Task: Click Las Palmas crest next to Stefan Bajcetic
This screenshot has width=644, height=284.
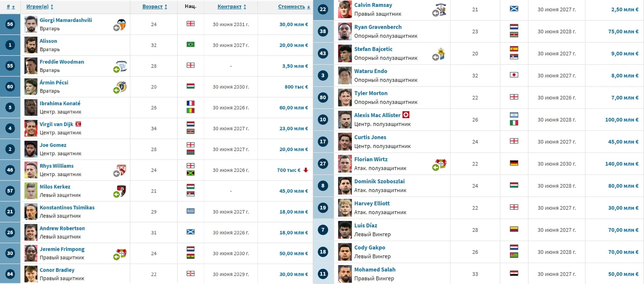Action: [x=440, y=53]
